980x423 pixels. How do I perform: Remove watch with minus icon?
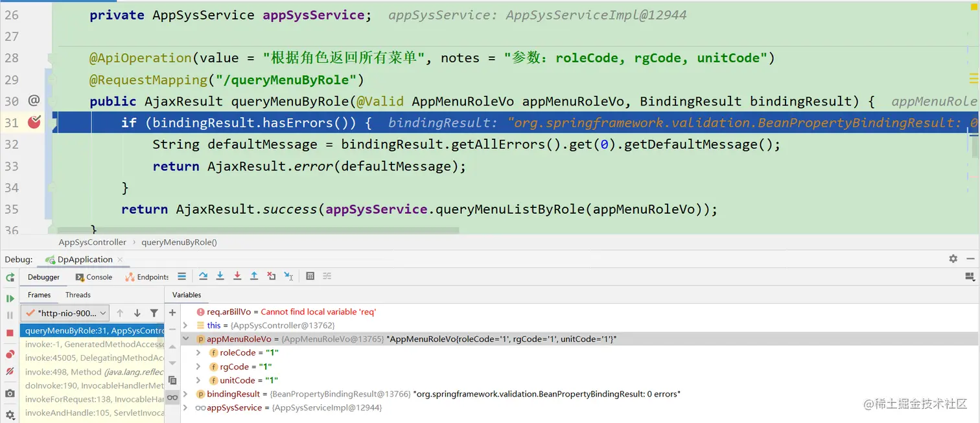172,329
